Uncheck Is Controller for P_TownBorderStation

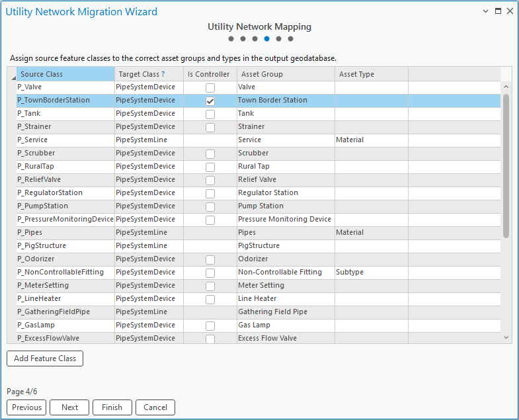pos(210,101)
